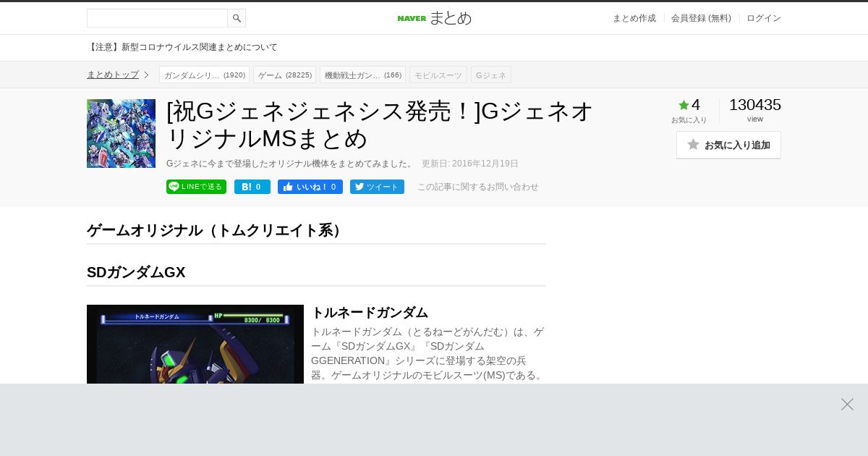This screenshot has height=456, width=868.
Task: Open the トルネードガンダム entry title
Action: [370, 313]
